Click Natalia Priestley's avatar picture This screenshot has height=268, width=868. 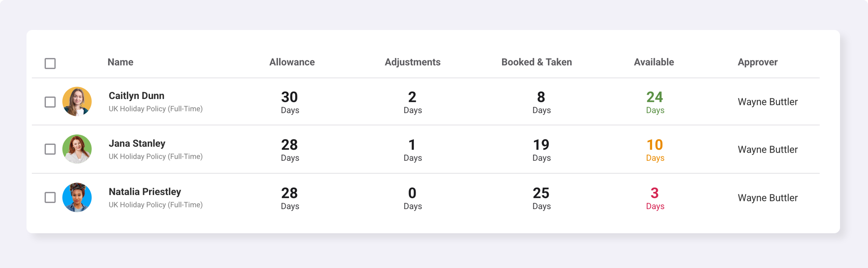[77, 197]
